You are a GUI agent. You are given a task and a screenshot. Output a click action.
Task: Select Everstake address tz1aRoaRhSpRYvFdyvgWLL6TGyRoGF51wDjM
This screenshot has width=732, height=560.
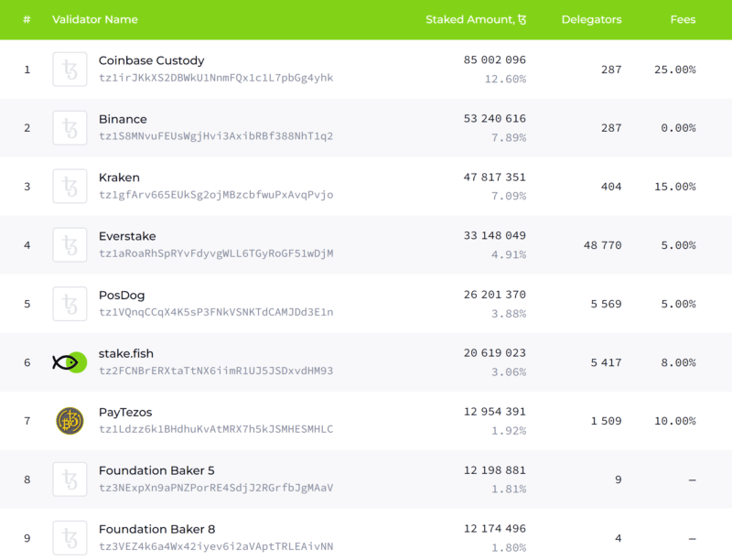click(216, 253)
